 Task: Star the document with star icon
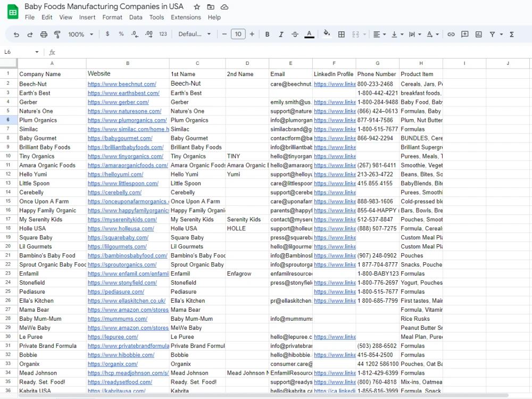point(197,7)
